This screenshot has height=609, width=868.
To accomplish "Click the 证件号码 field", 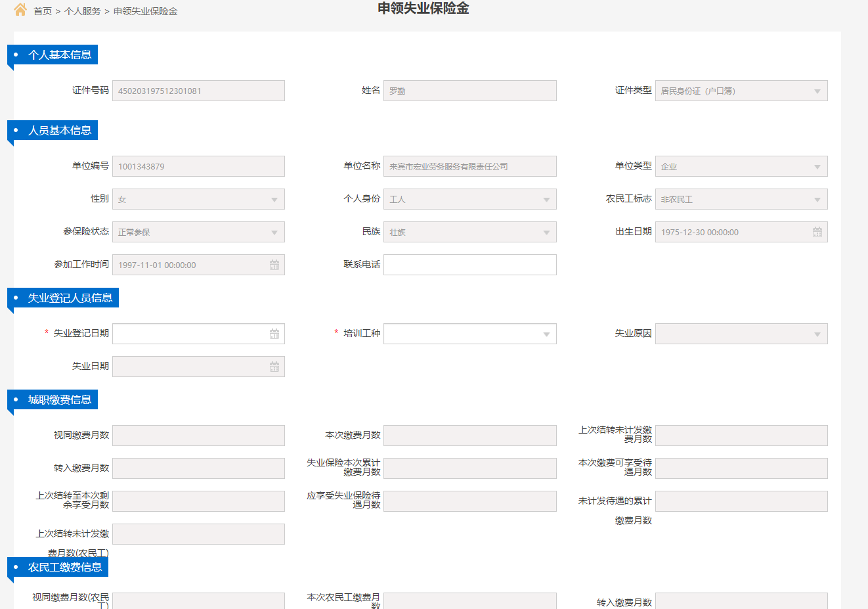I will pyautogui.click(x=198, y=91).
